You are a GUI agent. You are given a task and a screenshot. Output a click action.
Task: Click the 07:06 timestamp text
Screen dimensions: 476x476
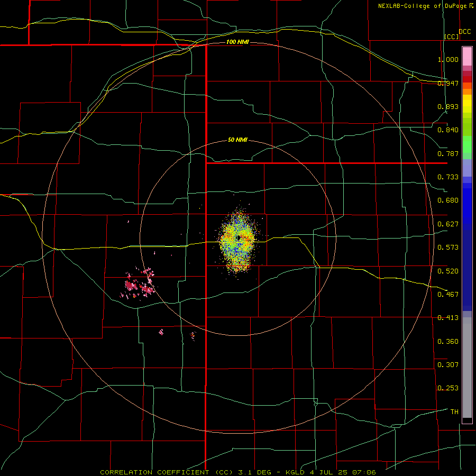(364, 472)
